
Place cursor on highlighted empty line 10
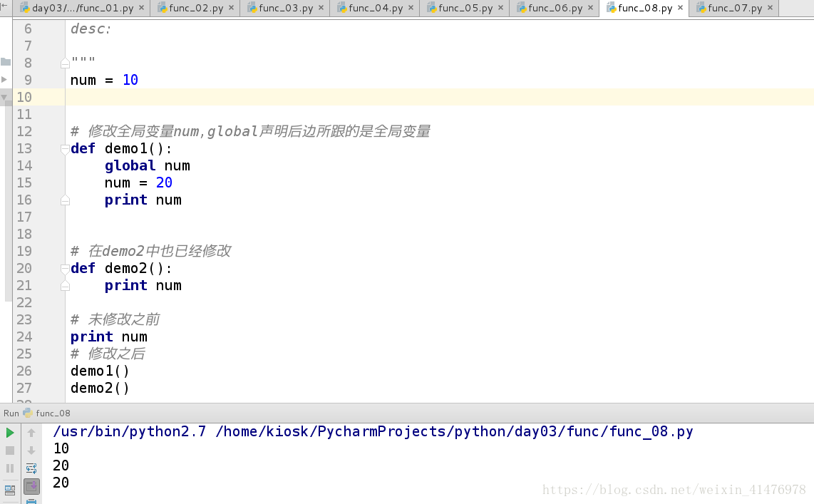tap(439, 97)
